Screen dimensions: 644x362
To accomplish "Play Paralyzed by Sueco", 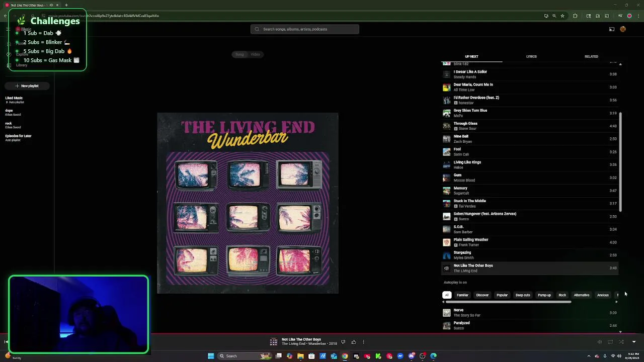I will (530, 325).
